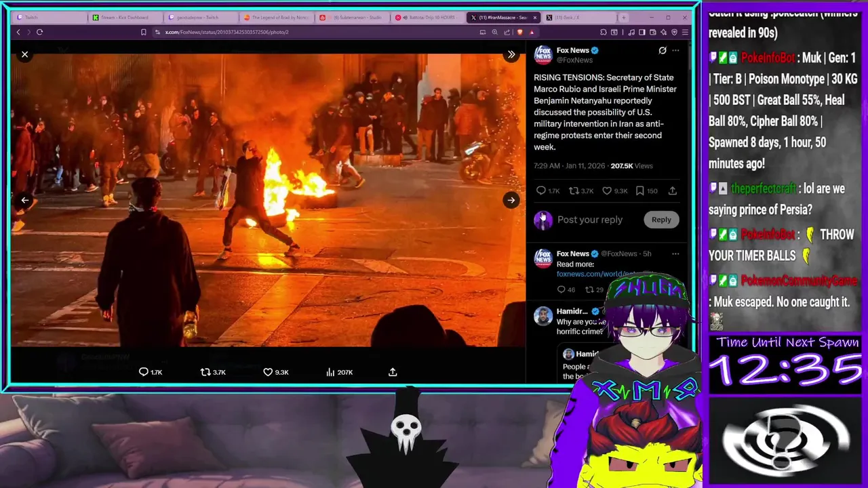Click the Reply button
The image size is (868, 488).
coord(661,220)
